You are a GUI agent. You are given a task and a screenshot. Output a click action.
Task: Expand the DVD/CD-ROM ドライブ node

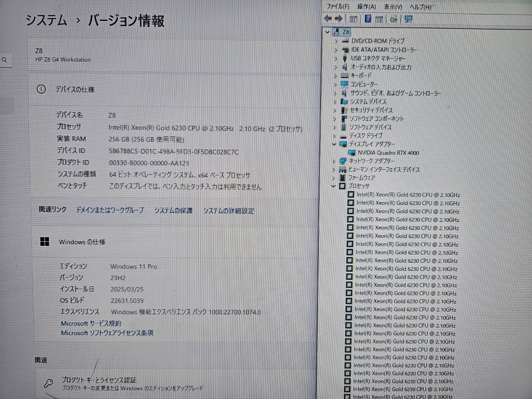[336, 41]
